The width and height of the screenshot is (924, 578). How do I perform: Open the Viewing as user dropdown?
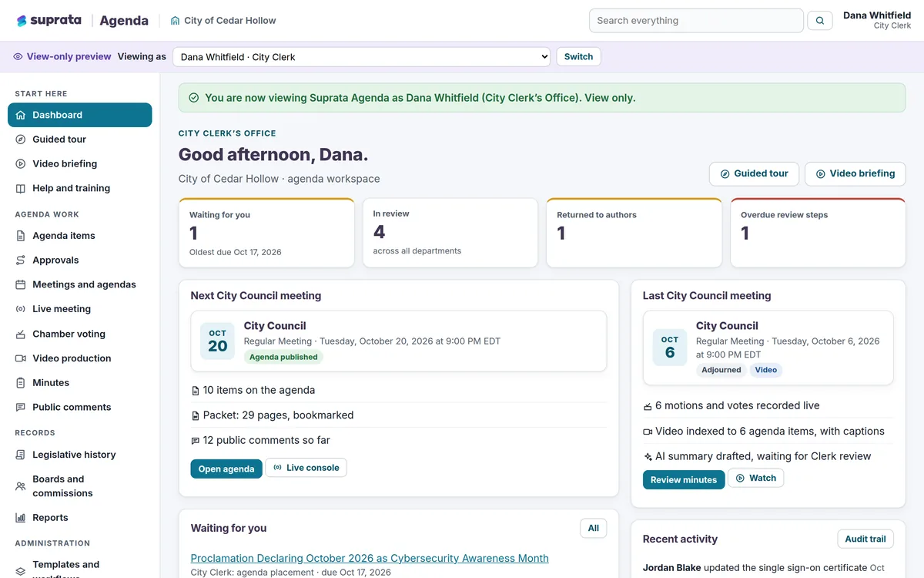tap(362, 57)
